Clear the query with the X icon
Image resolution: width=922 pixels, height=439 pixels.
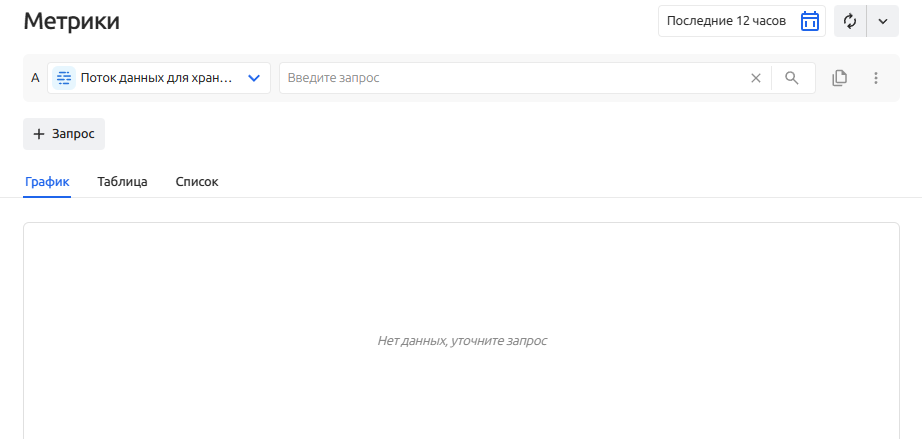(756, 78)
